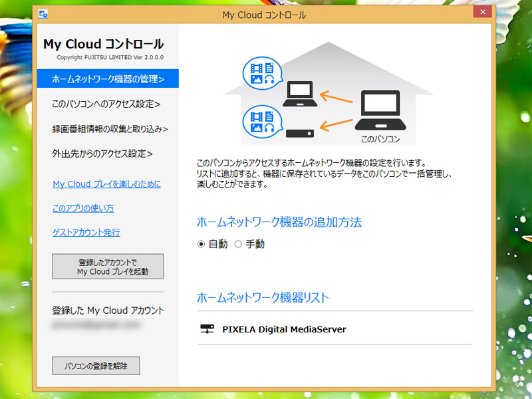Open the My Cloud プレイを楽しむために link

[x=106, y=184]
